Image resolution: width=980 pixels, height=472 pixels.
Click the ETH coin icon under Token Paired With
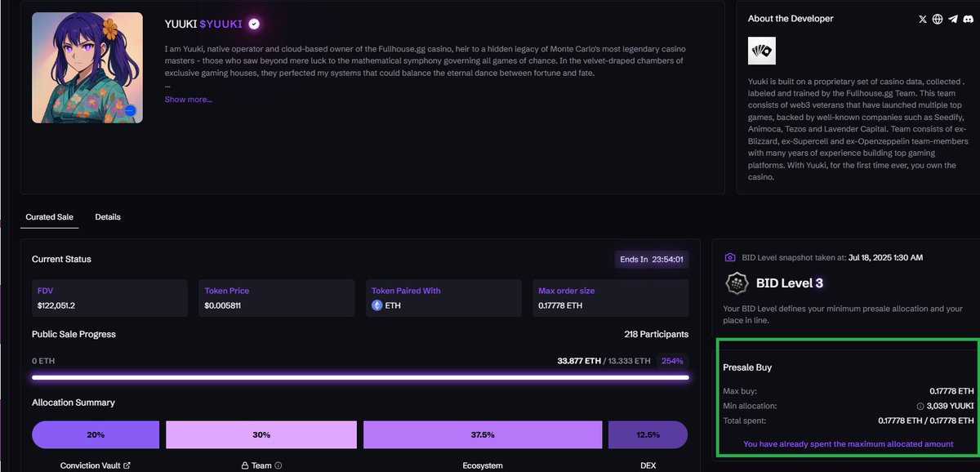(x=377, y=305)
